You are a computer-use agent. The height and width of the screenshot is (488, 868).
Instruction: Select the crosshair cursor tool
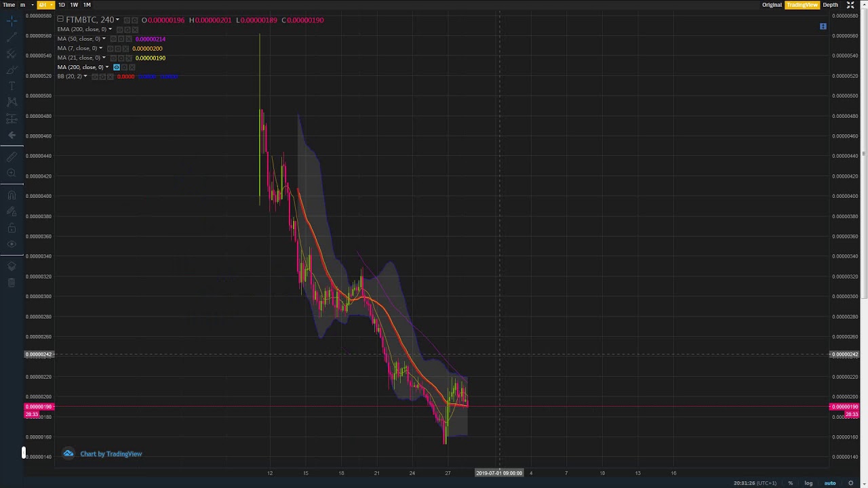coord(12,21)
